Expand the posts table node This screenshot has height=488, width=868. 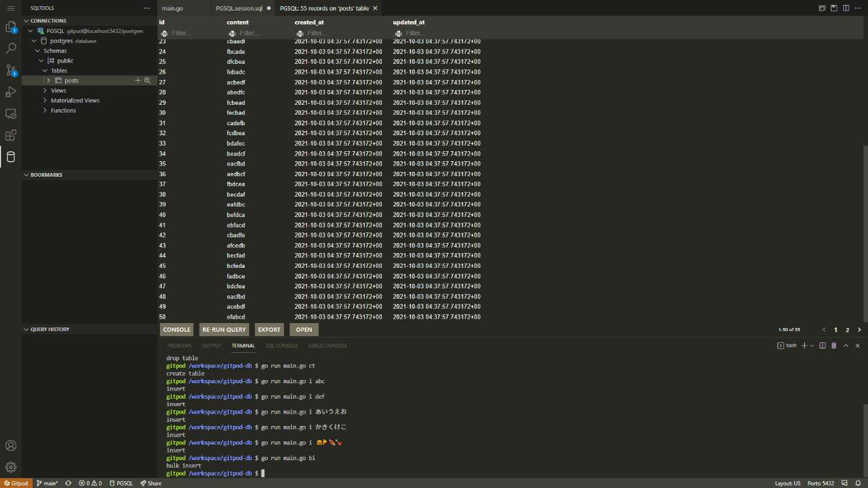click(x=48, y=81)
